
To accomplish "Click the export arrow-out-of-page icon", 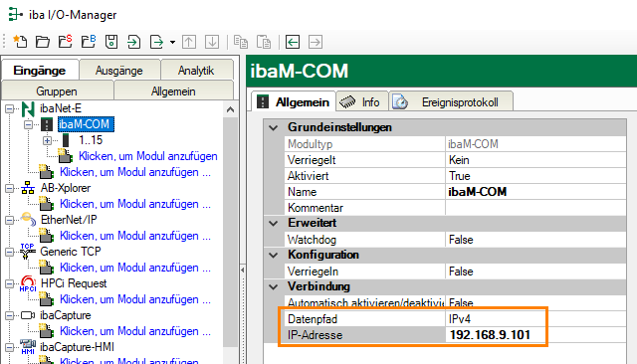I will (156, 42).
